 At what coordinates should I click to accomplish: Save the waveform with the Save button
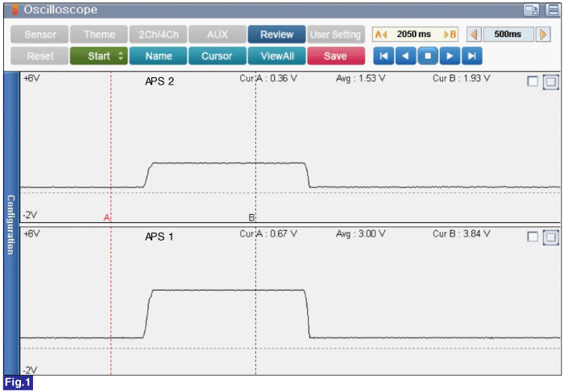(336, 56)
